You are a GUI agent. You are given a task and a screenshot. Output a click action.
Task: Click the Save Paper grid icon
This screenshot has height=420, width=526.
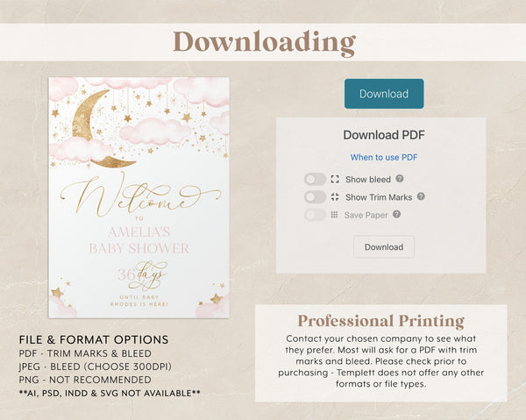(335, 215)
